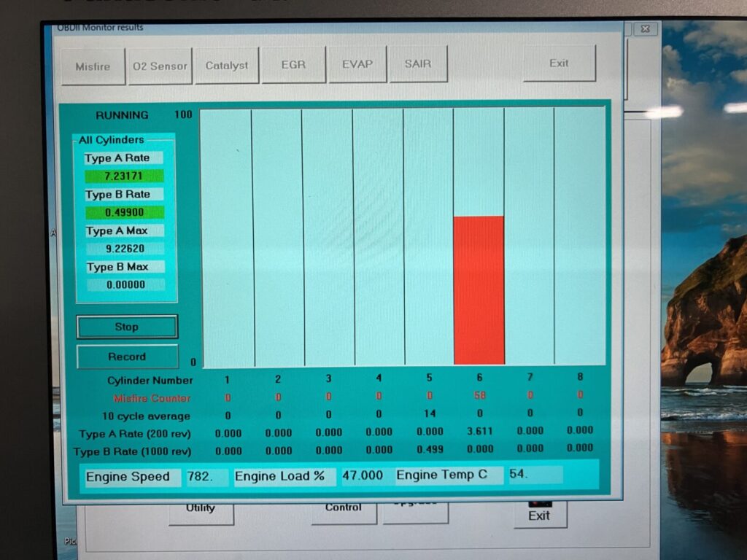The height and width of the screenshot is (560, 747).
Task: Close the window with the X button
Action: pos(645,29)
